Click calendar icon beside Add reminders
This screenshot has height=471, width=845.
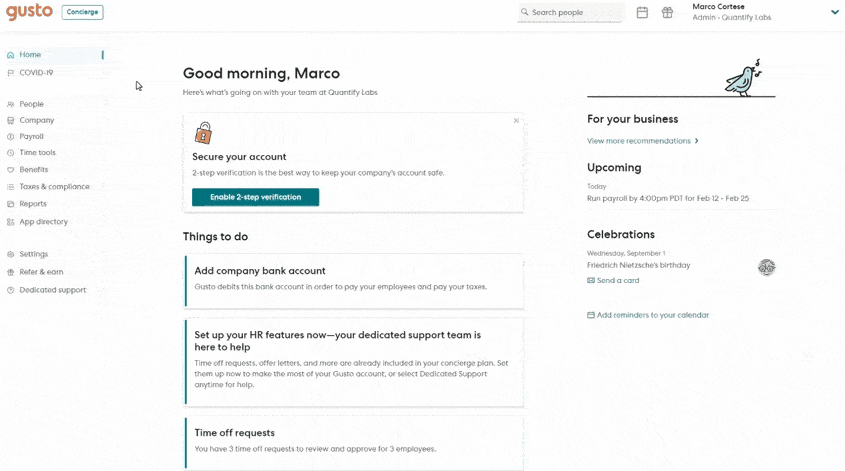[591, 315]
